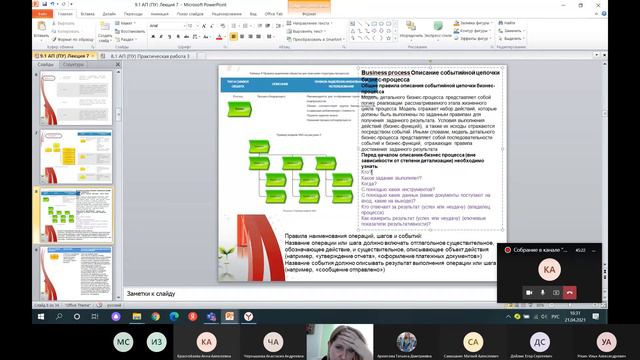Open the Layout (Макет) dropdown
The image size is (640, 360).
point(125,23)
